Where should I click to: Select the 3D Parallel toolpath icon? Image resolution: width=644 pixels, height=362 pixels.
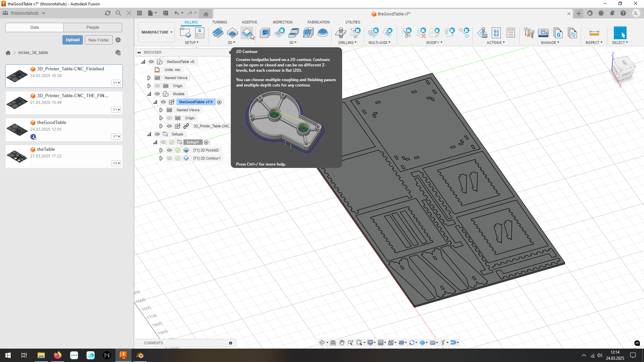click(308, 33)
